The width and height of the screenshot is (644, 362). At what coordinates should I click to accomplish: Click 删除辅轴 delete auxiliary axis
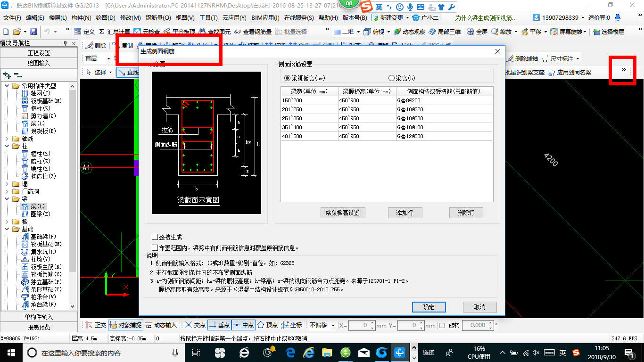(522, 58)
